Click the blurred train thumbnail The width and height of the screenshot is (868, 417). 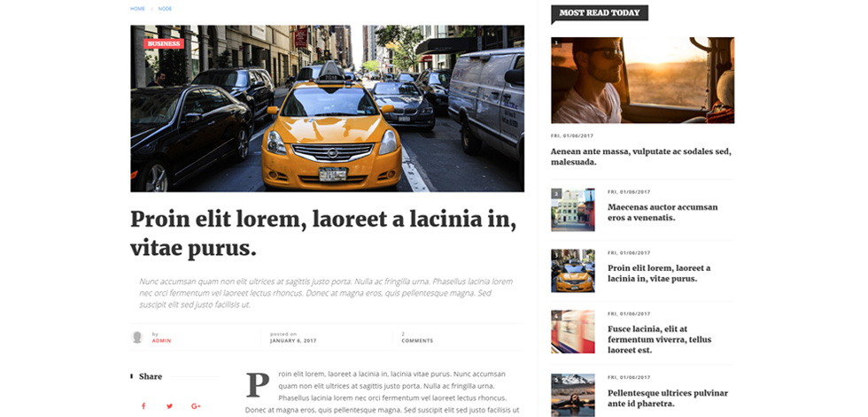pos(573,331)
